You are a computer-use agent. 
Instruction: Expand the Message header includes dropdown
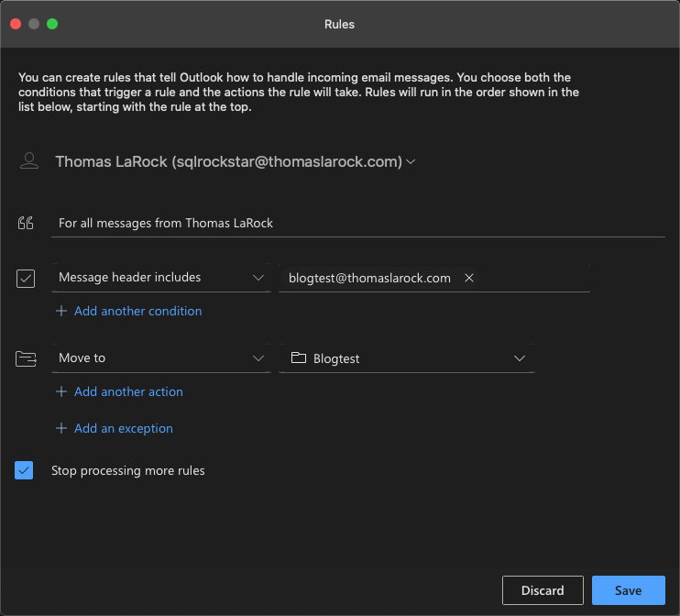(258, 278)
